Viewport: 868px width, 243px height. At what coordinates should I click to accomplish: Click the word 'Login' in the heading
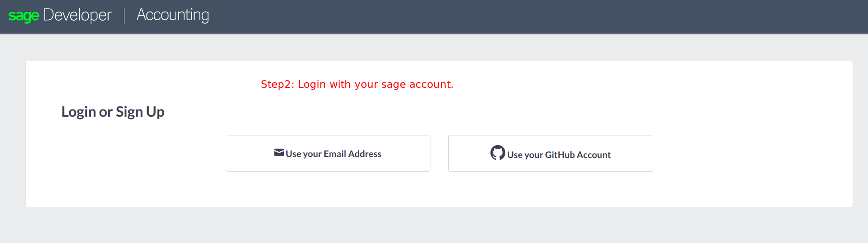(x=79, y=112)
